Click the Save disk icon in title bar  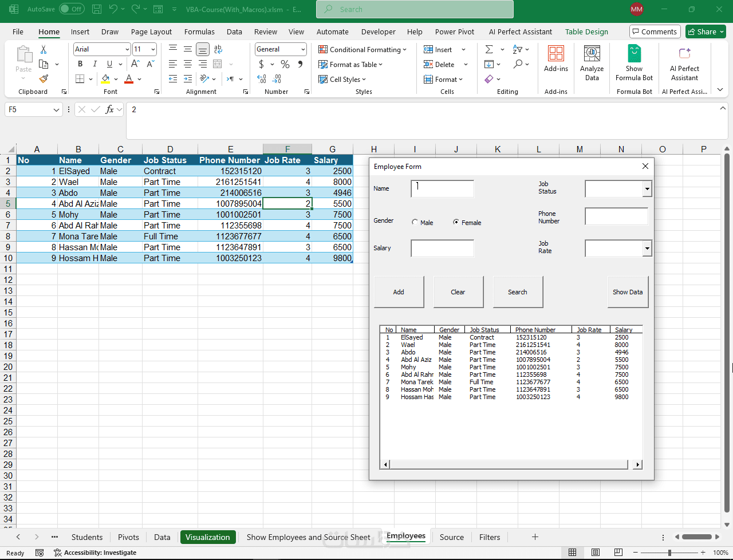point(97,9)
